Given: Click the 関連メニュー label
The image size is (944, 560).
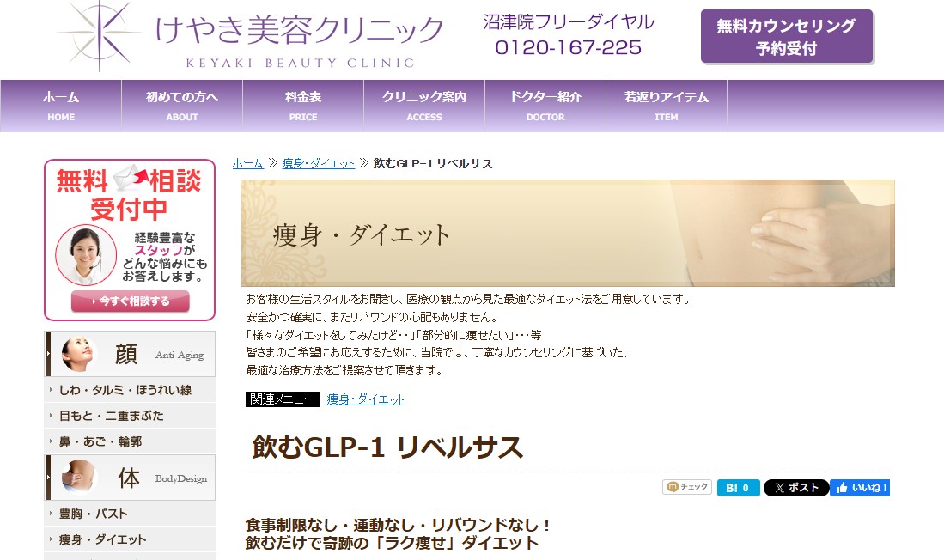Looking at the screenshot, I should pyautogui.click(x=283, y=399).
